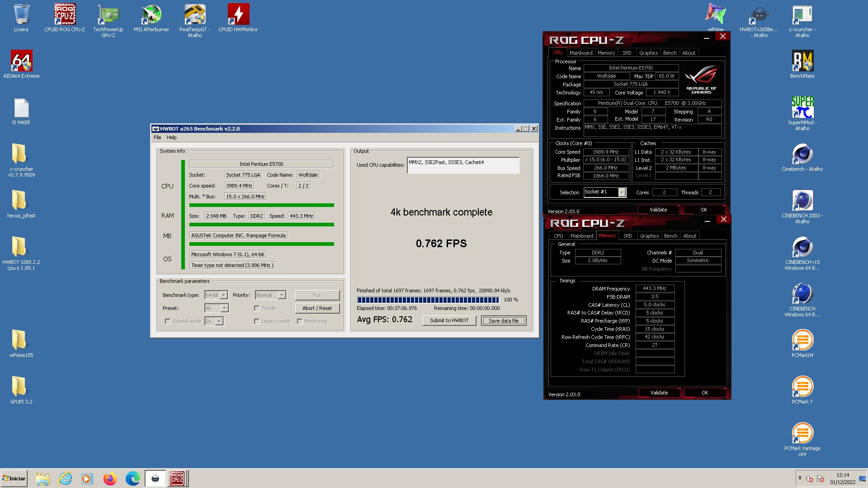
Task: Open Windows Explorer folder taskbar icon
Action: click(x=42, y=479)
